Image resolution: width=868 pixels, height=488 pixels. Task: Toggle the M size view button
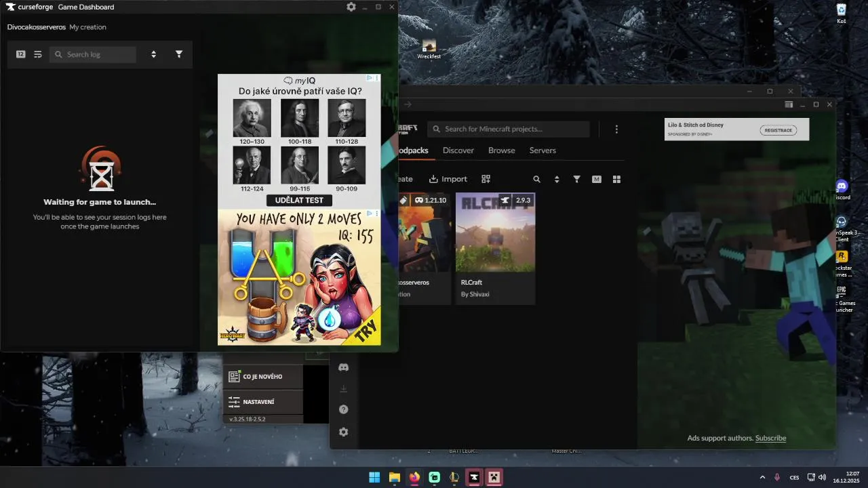[597, 179]
